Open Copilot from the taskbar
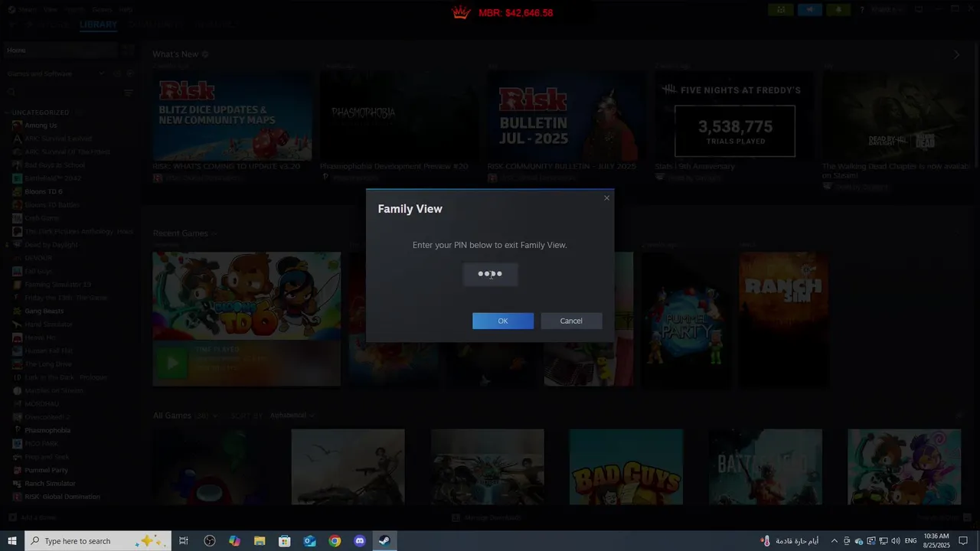This screenshot has width=980, height=551. [x=234, y=541]
